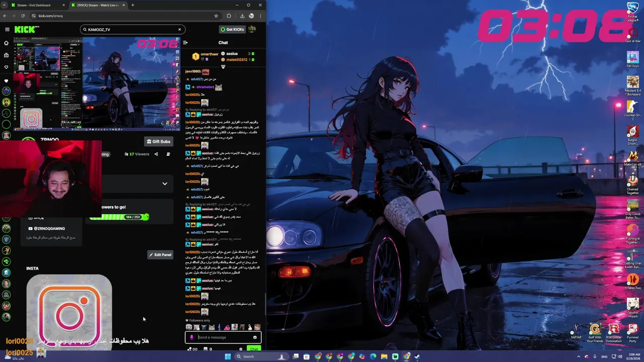This screenshot has height=362, width=644.
Task: Open Steam from taskbar
Action: pos(417,356)
